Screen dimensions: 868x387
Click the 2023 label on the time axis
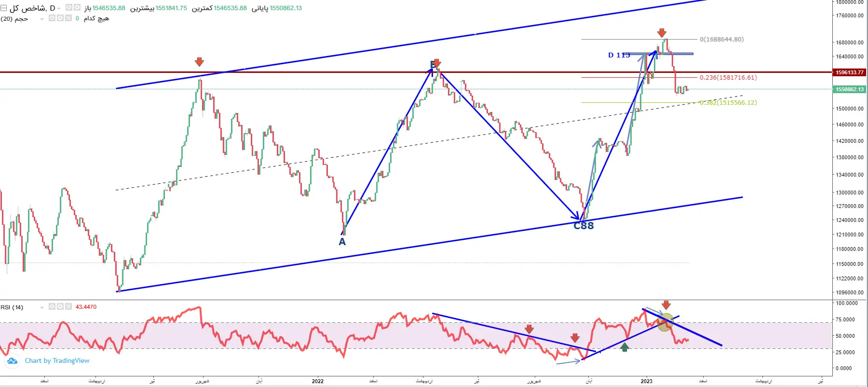pos(647,381)
